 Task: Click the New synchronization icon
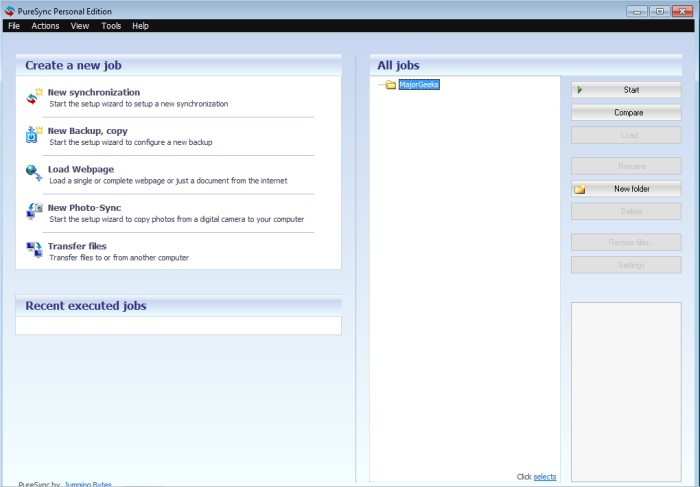34,97
